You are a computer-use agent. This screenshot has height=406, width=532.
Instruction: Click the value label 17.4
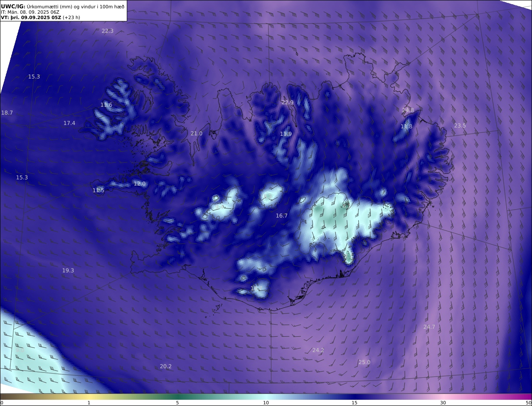[69, 123]
